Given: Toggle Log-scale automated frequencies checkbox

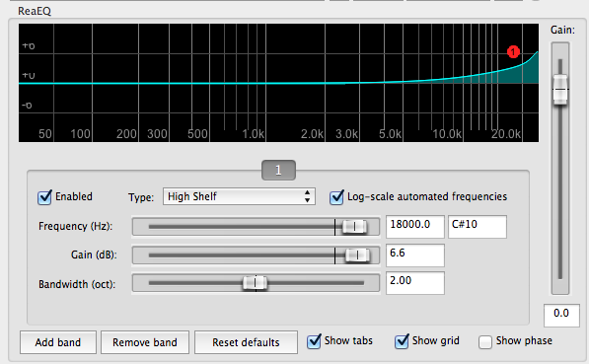Looking at the screenshot, I should (336, 197).
